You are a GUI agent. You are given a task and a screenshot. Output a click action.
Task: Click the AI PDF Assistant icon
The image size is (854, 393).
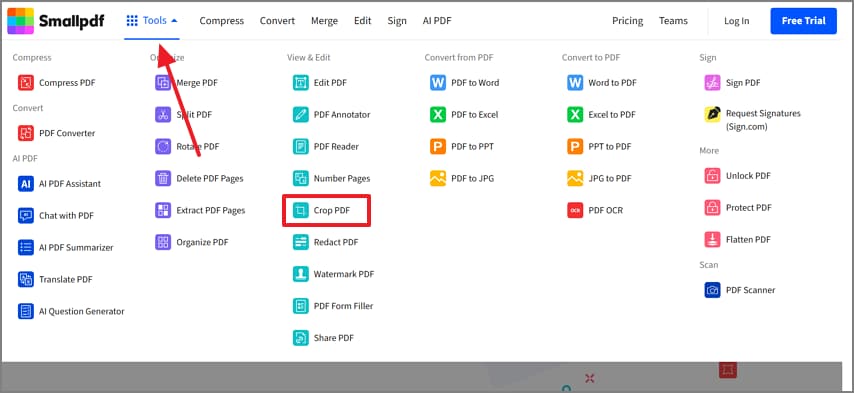pos(26,183)
